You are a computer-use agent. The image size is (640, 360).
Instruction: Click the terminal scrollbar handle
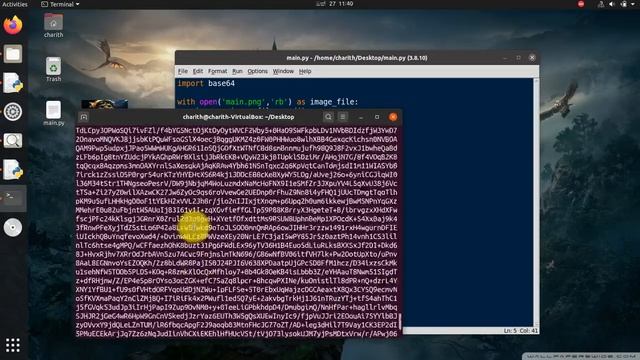coord(400,321)
